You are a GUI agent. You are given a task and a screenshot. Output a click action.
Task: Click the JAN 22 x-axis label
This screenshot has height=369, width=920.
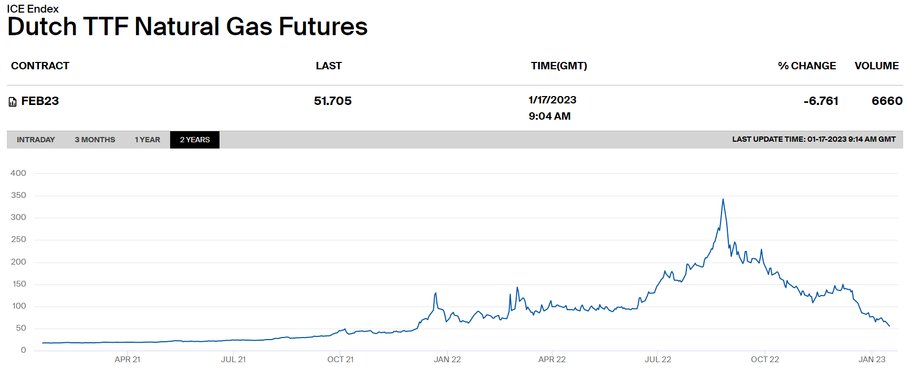(447, 359)
